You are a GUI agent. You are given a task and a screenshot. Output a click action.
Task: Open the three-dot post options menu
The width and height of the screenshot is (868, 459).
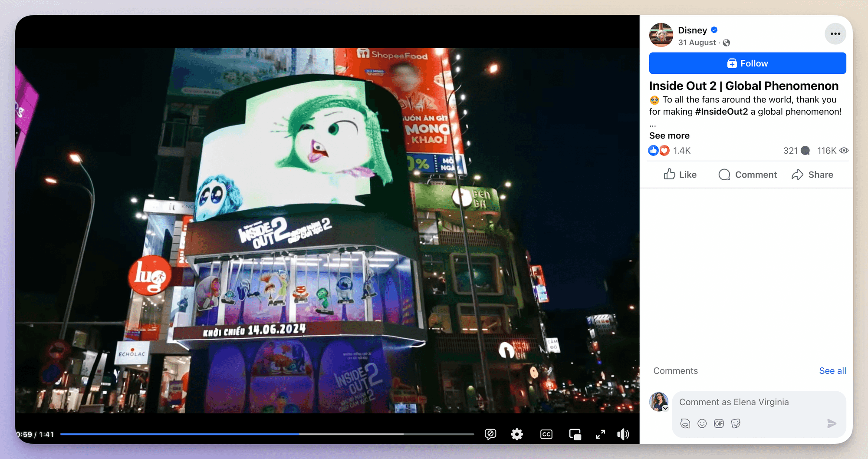click(x=835, y=34)
